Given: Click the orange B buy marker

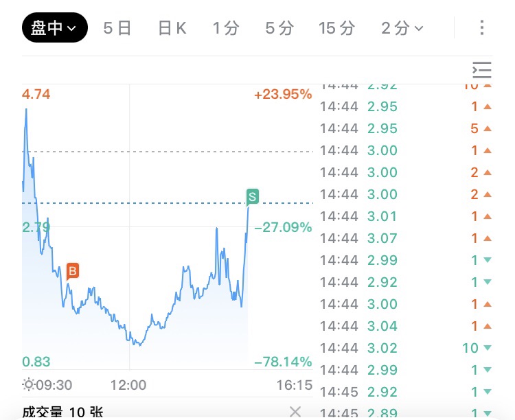Looking at the screenshot, I should [x=73, y=272].
